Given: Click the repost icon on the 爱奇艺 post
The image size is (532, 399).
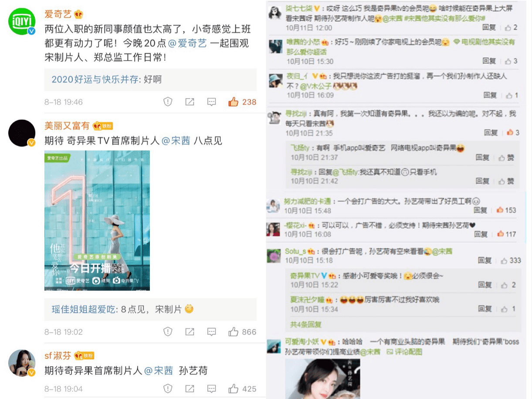Looking at the screenshot, I should (190, 102).
